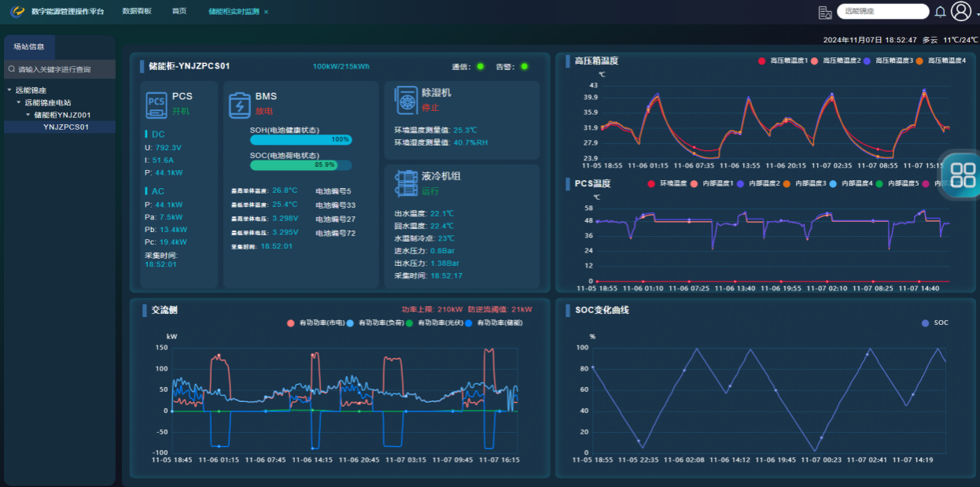Click the 除湿机 dehumidifier icon
The width and height of the screenshot is (980, 487).
tap(407, 100)
